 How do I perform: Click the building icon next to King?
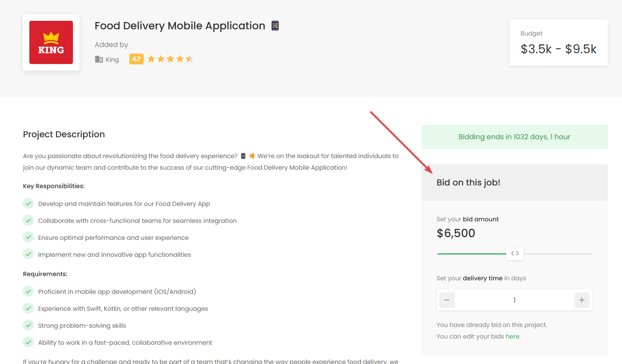coord(99,59)
